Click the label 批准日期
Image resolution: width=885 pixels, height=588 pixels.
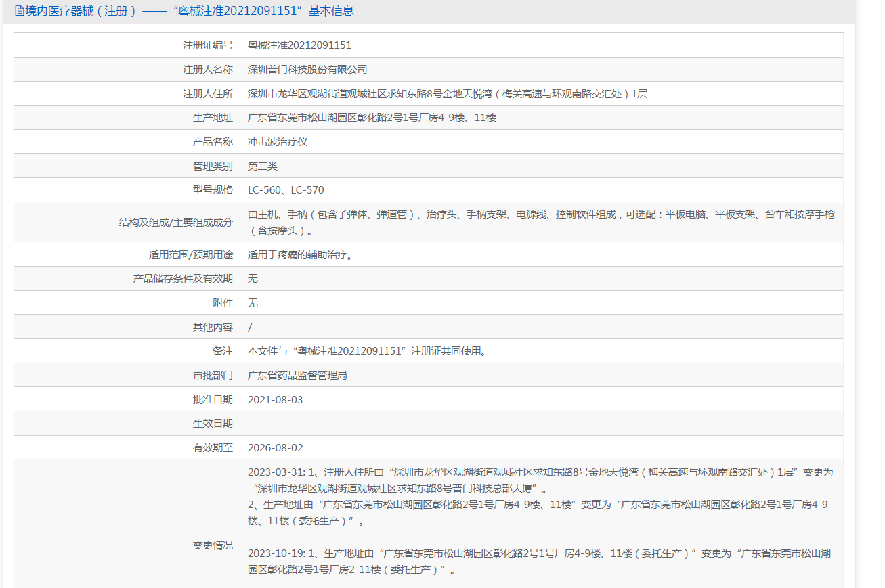click(x=213, y=399)
